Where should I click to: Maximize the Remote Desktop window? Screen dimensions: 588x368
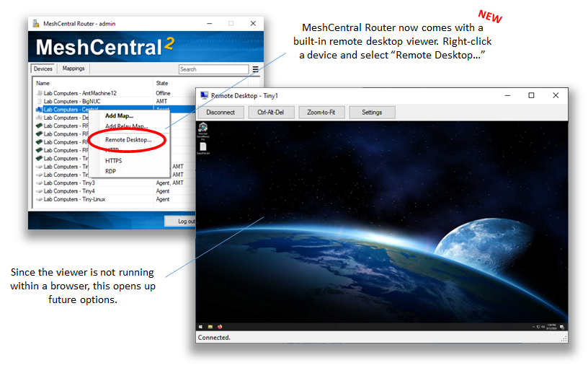tap(531, 95)
